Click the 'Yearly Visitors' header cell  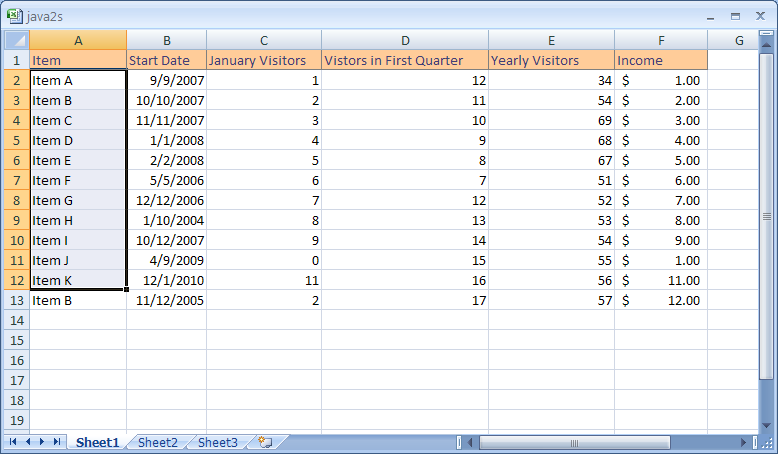point(551,60)
